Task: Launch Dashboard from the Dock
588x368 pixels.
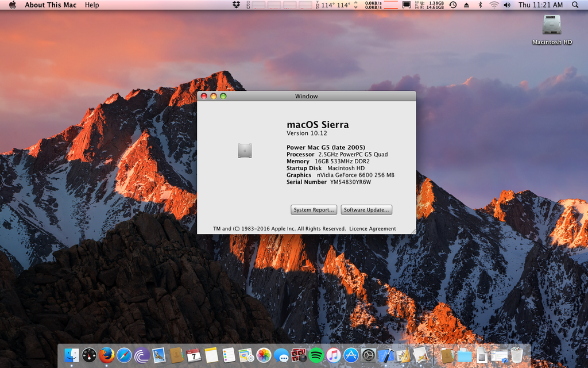Action: [89, 355]
